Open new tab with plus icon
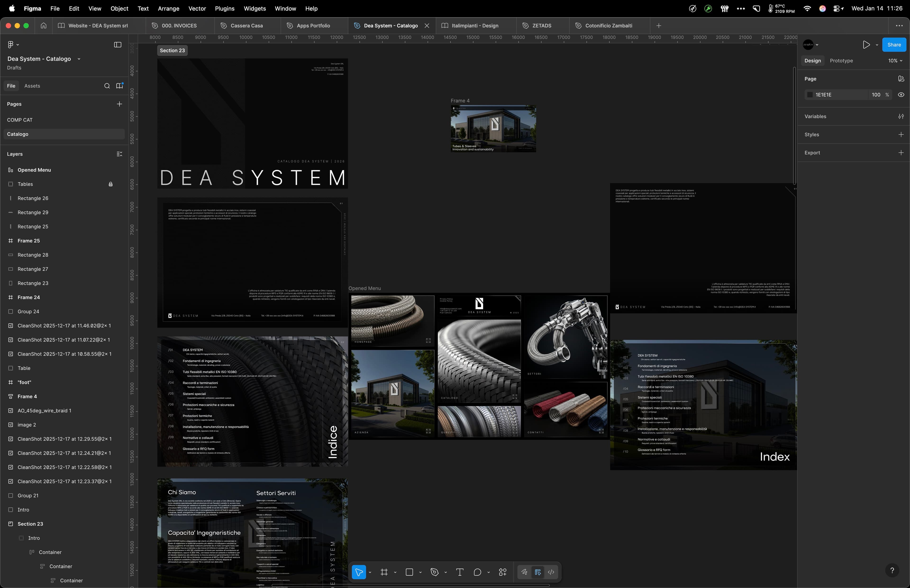This screenshot has width=910, height=588. 659,26
